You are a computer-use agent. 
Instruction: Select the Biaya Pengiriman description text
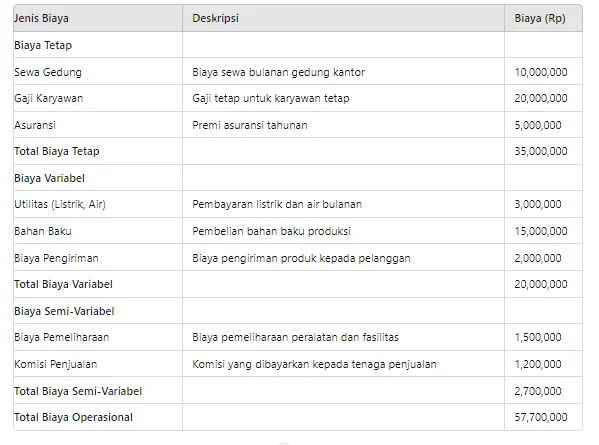[301, 259]
